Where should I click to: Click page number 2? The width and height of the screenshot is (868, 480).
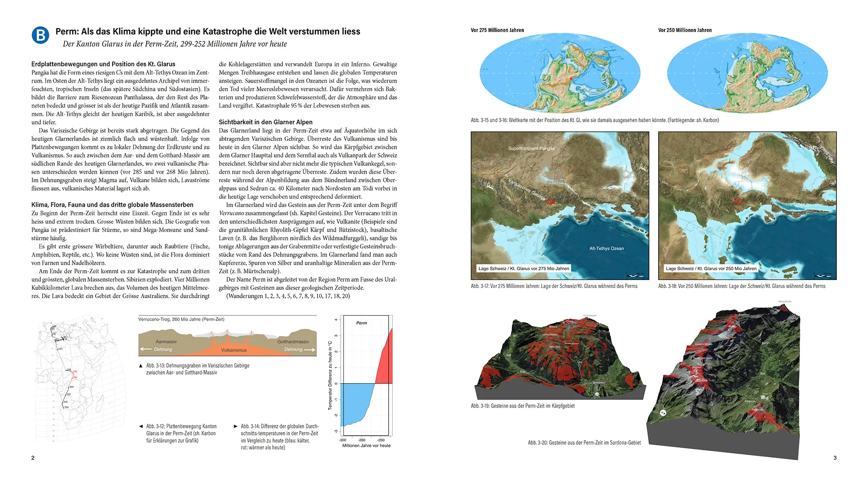[x=33, y=458]
